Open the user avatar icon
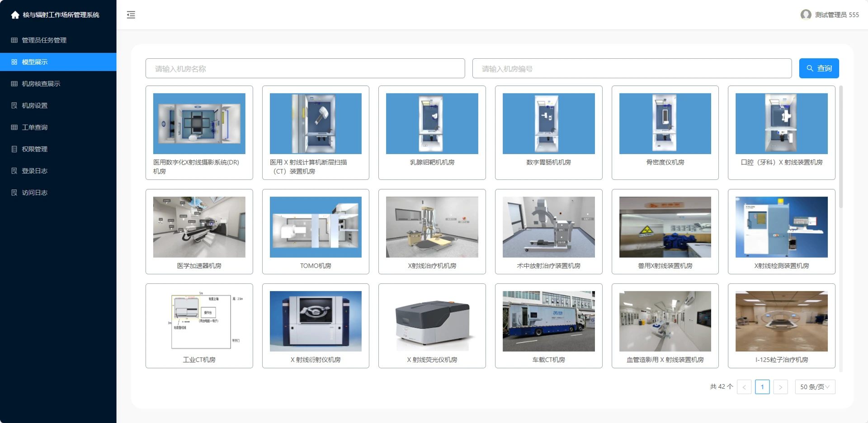868x423 pixels. [806, 14]
